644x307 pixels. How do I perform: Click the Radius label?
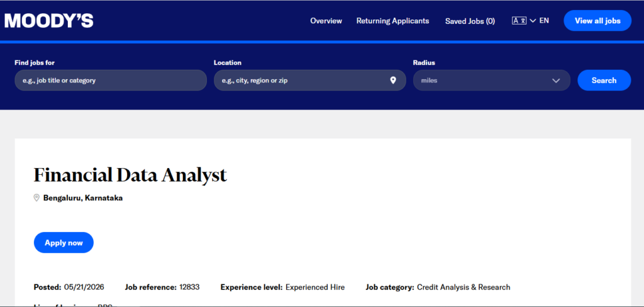coord(424,62)
